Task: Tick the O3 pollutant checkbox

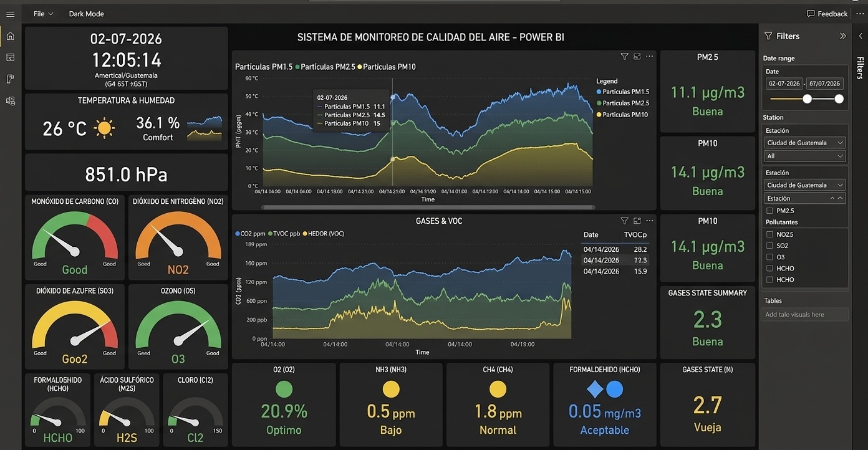Action: (770, 257)
